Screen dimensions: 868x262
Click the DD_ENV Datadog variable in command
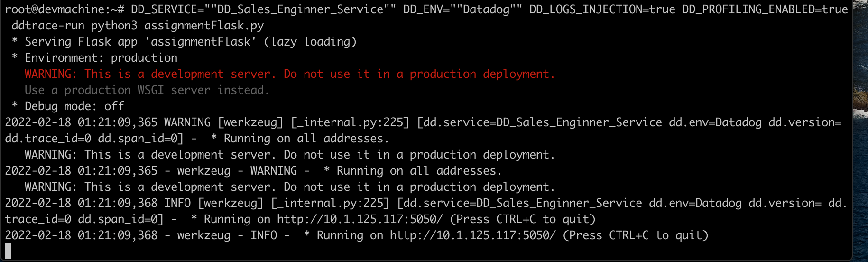tap(462, 9)
